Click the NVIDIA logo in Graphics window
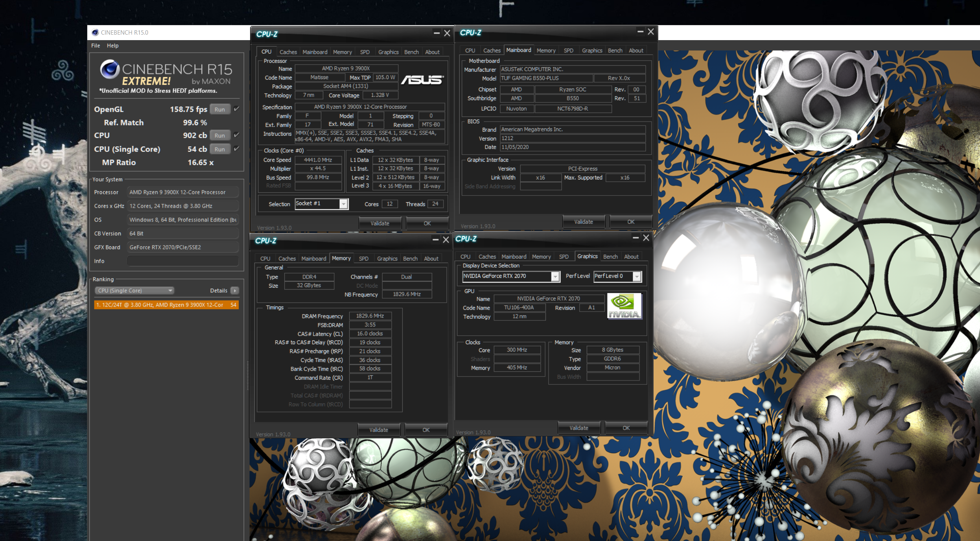980x541 pixels. (624, 306)
